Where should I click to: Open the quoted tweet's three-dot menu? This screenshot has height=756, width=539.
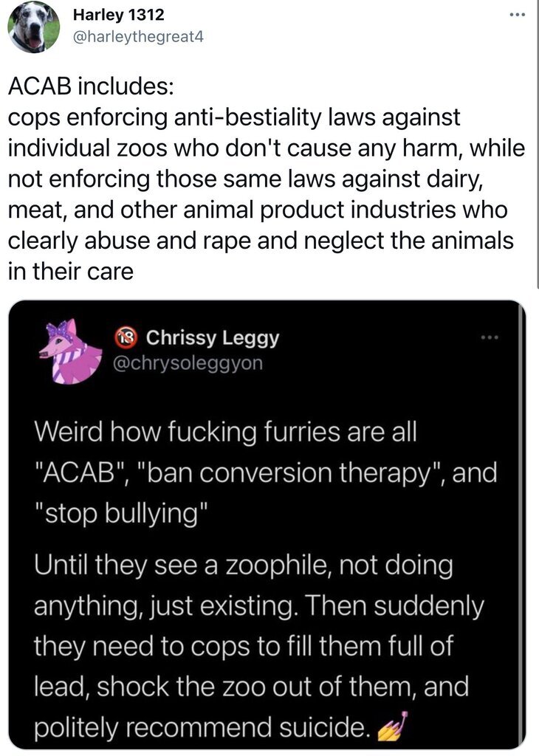click(x=490, y=338)
